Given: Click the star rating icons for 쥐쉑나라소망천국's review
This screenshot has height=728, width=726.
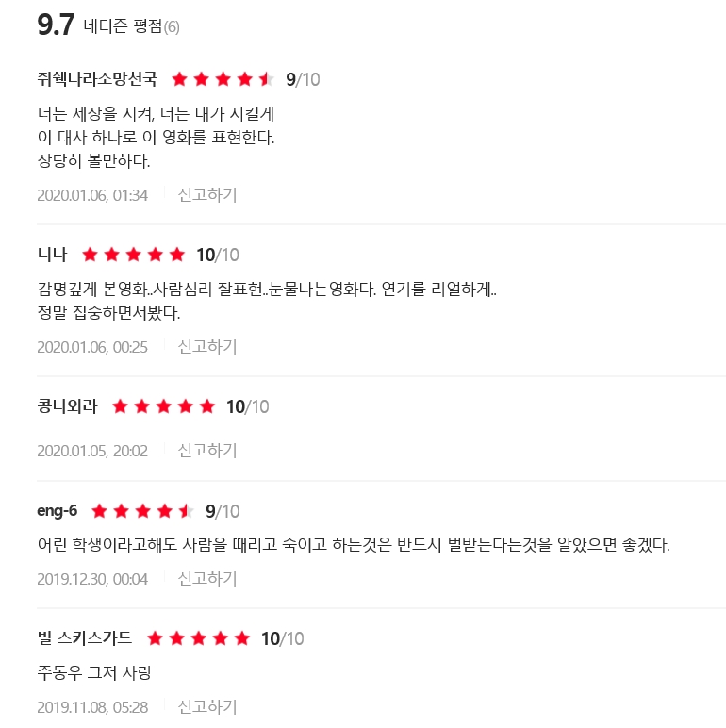Looking at the screenshot, I should (223, 79).
